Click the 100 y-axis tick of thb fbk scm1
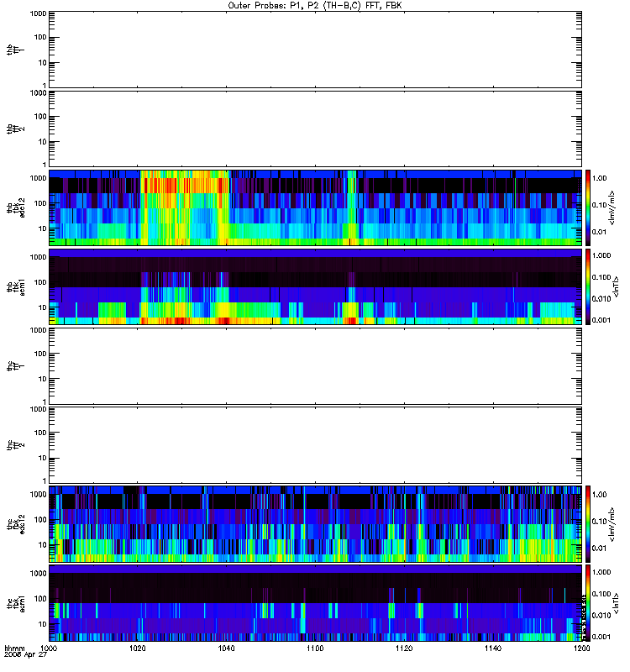This screenshot has width=630, height=672. [40, 282]
